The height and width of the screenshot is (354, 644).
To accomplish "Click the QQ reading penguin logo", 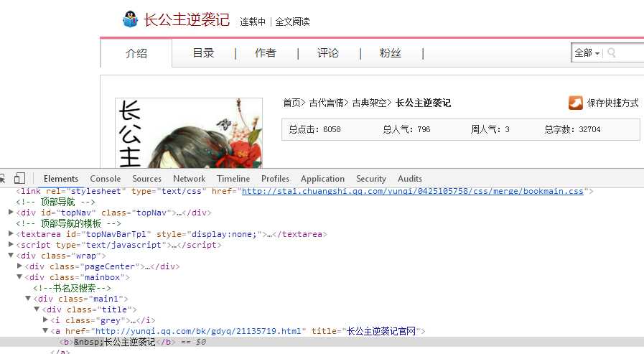I will click(130, 19).
